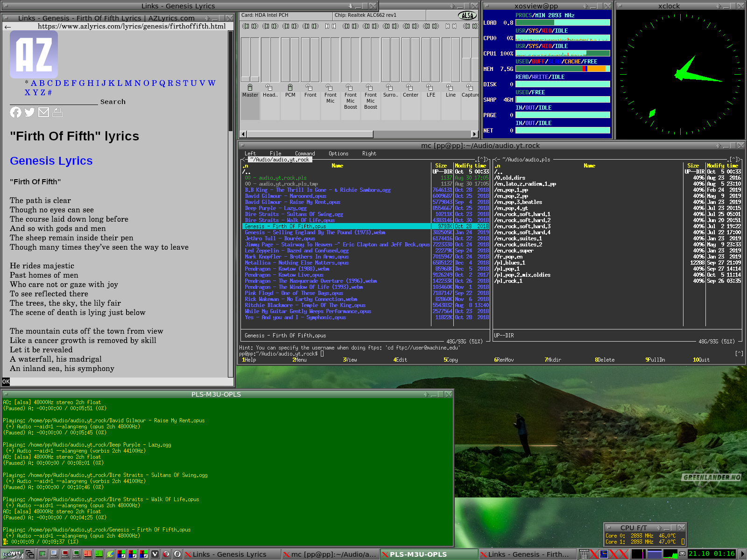Click the back arrow in Links browser

(7, 27)
